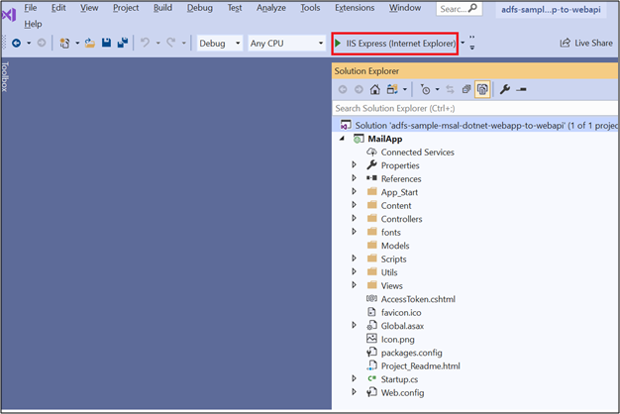Expand the Properties node
Image resolution: width=620 pixels, height=414 pixels.
(354, 165)
